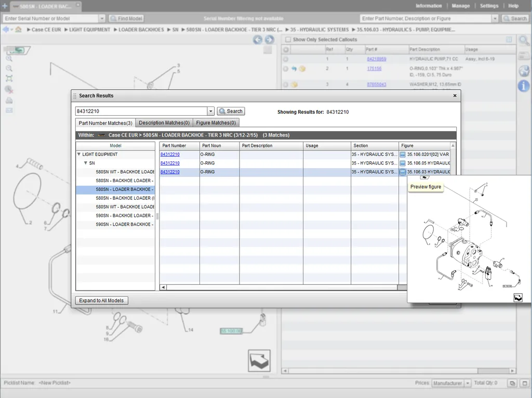Viewport: 532px width, 398px height.
Task: Click the figure icon in the 35.106.0201[02] VAR row
Action: pyautogui.click(x=403, y=155)
